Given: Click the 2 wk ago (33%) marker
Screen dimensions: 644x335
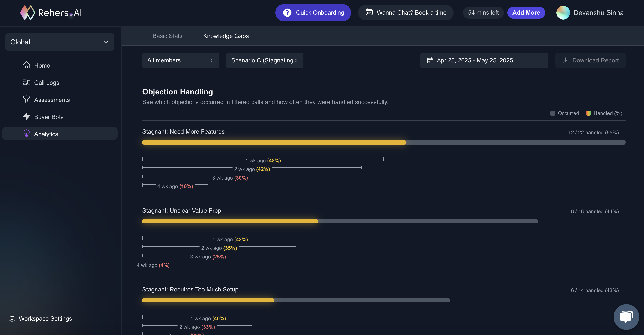Looking at the screenshot, I should tap(197, 327).
